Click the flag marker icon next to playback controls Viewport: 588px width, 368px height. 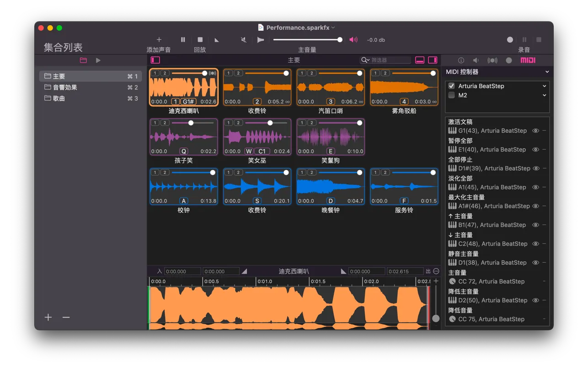pos(261,40)
